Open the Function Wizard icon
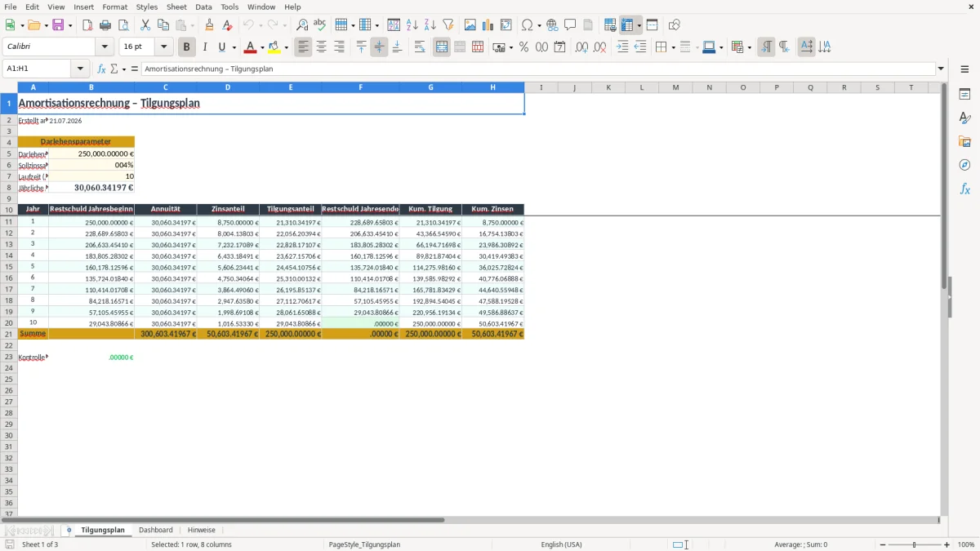This screenshot has height=551, width=980. 102,69
